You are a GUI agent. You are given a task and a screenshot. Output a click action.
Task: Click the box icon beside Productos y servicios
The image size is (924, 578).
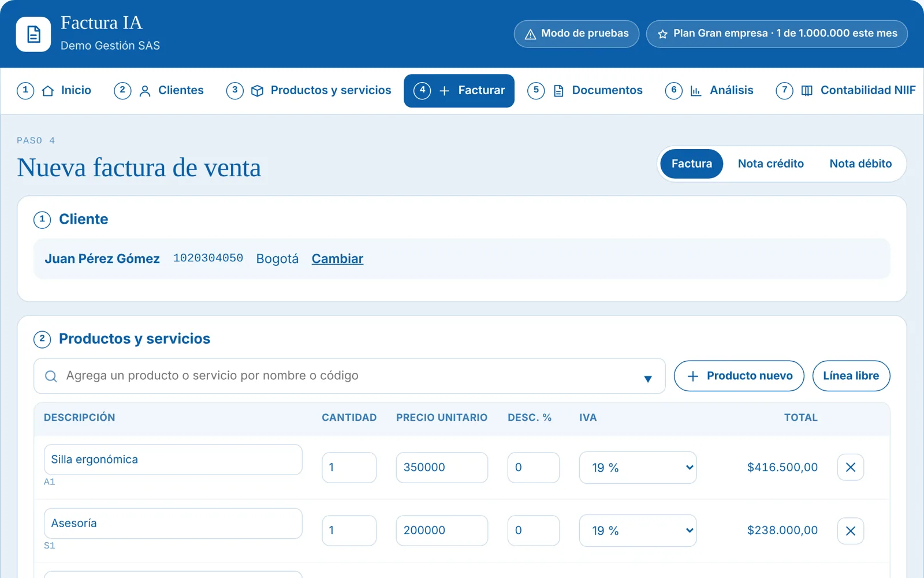257,91
